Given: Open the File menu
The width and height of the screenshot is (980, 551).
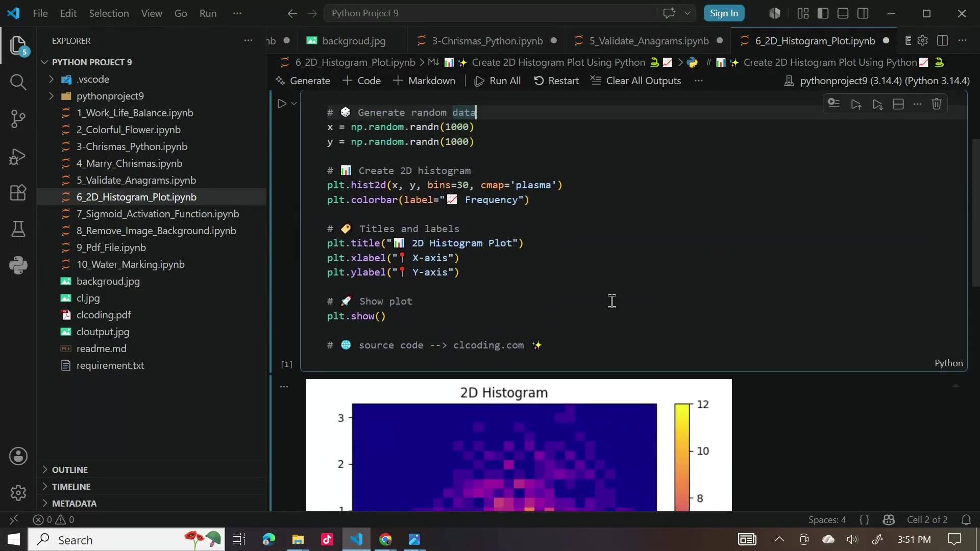Looking at the screenshot, I should tap(40, 13).
